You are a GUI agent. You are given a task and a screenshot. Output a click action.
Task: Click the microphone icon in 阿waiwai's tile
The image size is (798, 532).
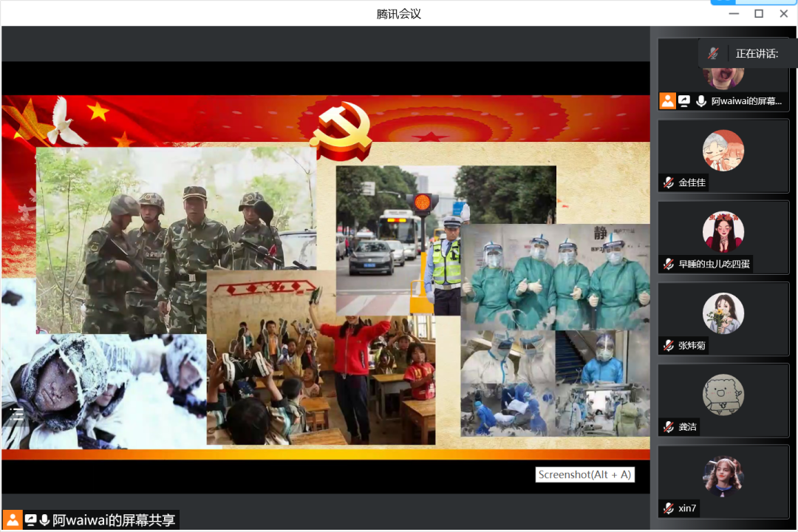[700, 101]
